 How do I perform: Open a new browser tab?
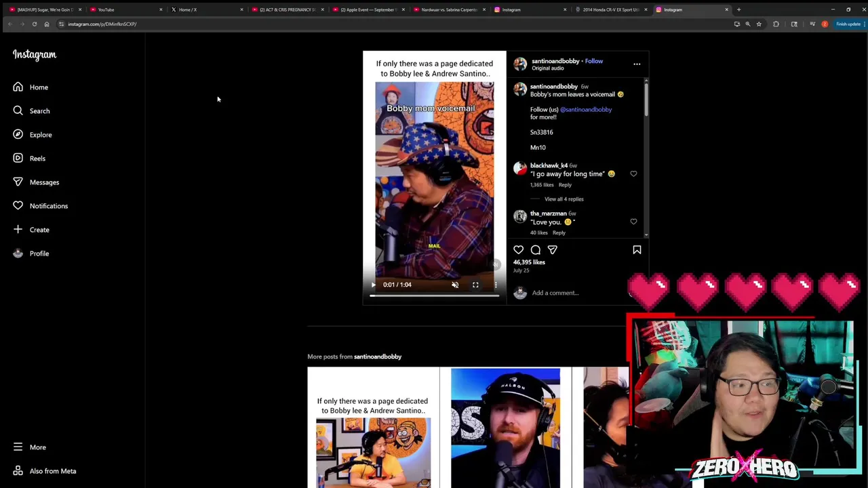738,9
